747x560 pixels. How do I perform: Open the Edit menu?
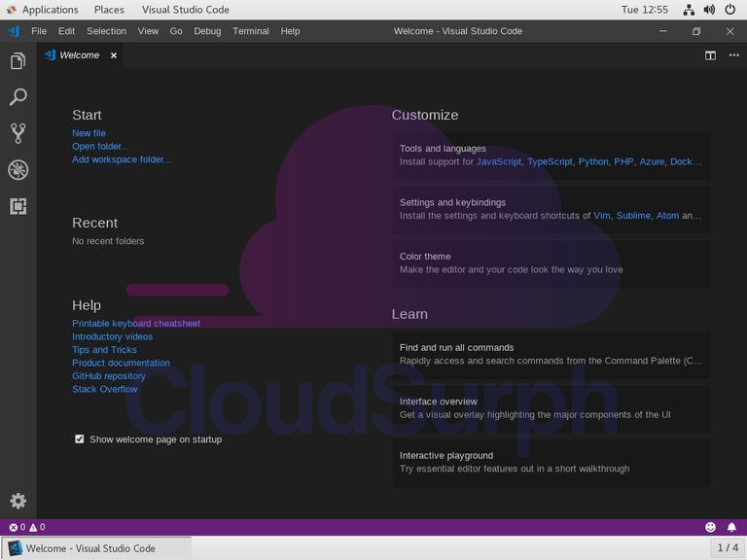coord(66,31)
